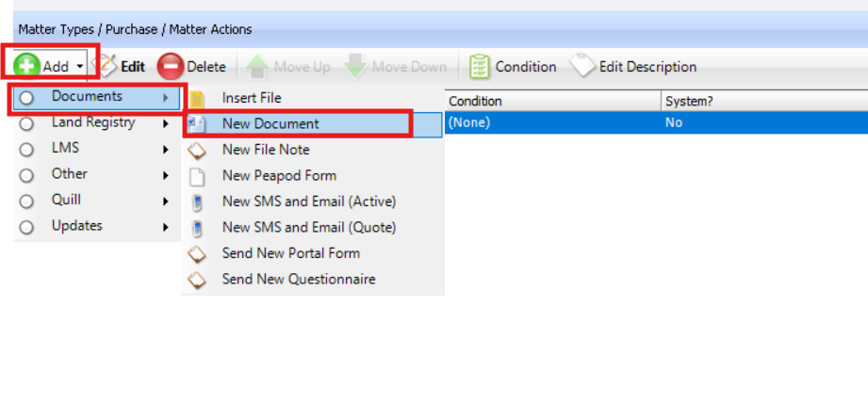868x419 pixels.
Task: Click the Move Up button
Action: (x=288, y=67)
